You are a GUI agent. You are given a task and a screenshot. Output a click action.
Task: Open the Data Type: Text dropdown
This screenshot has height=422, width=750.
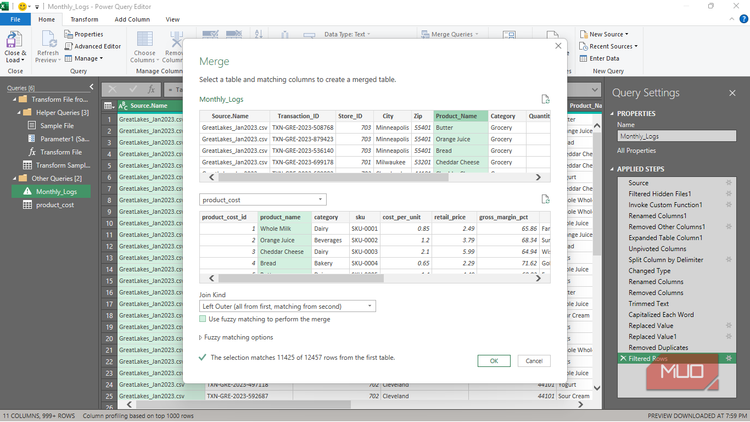pos(347,34)
